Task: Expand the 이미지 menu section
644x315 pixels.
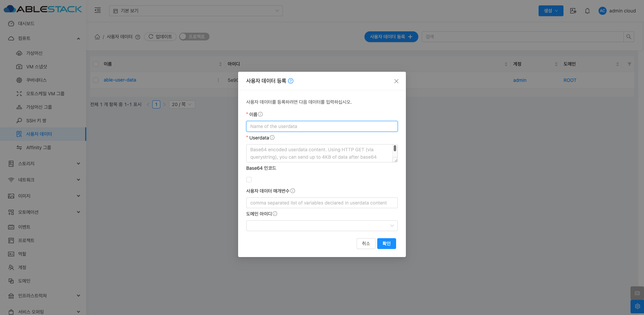Action: [x=43, y=196]
